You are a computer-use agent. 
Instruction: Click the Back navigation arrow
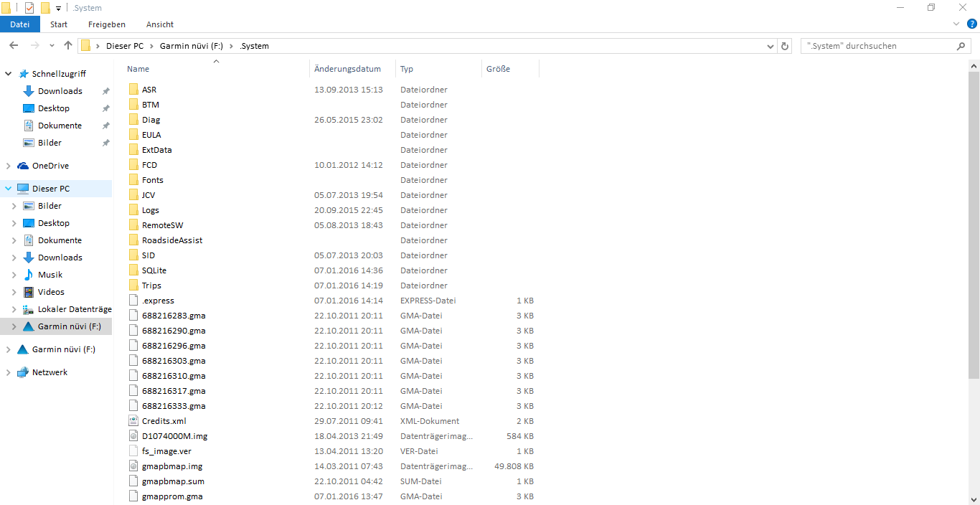(14, 45)
